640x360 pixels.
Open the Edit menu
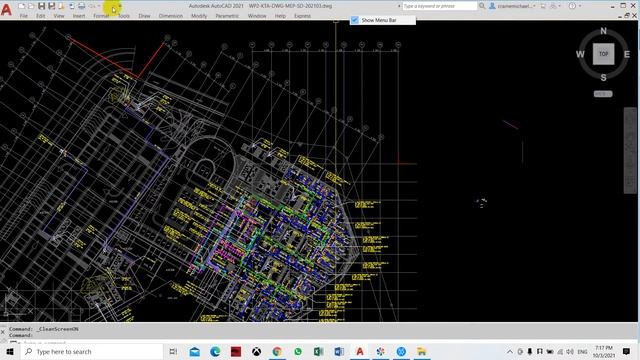40,16
